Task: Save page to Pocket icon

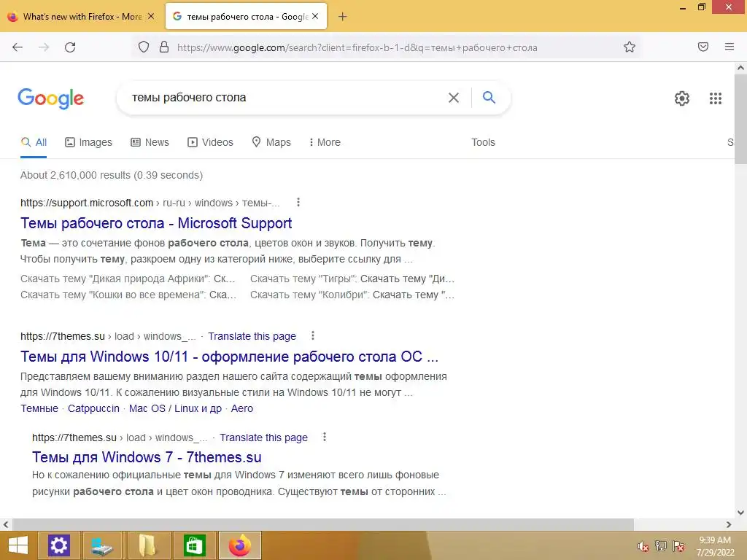Action: pos(703,47)
